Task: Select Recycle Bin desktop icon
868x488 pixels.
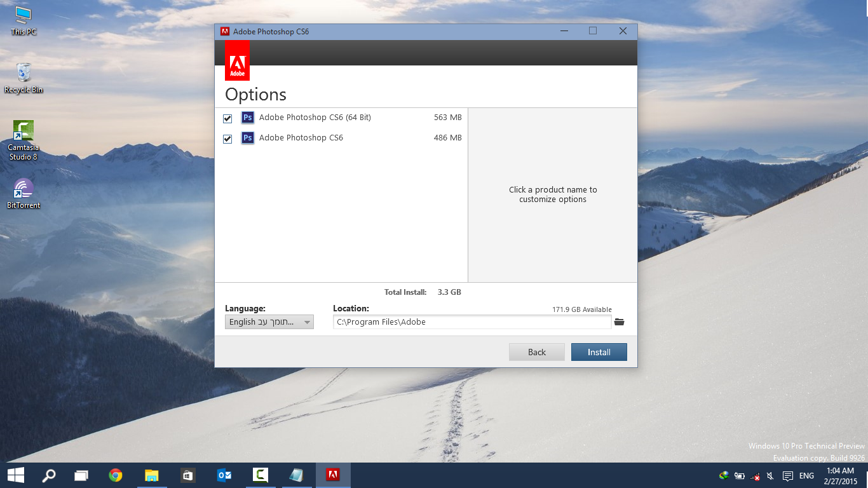Action: click(24, 78)
